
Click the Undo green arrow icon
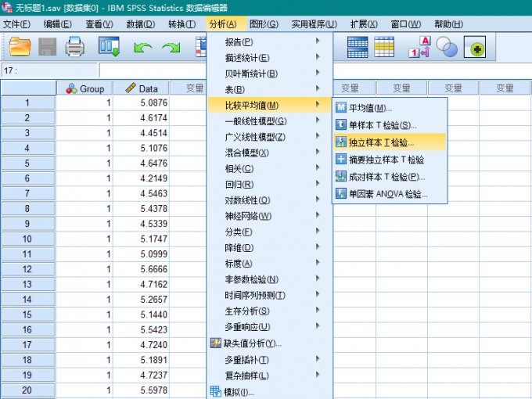point(143,48)
